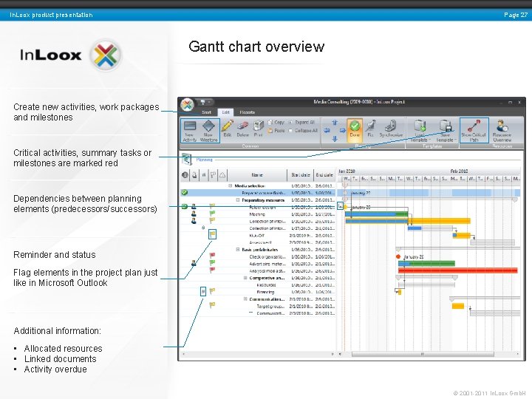
Task: Collapse the Basic preliminaries group
Action: coord(238,250)
